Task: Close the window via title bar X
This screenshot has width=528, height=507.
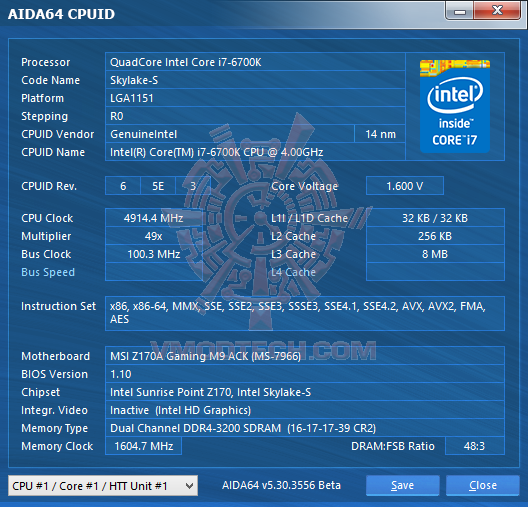Action: point(497,11)
